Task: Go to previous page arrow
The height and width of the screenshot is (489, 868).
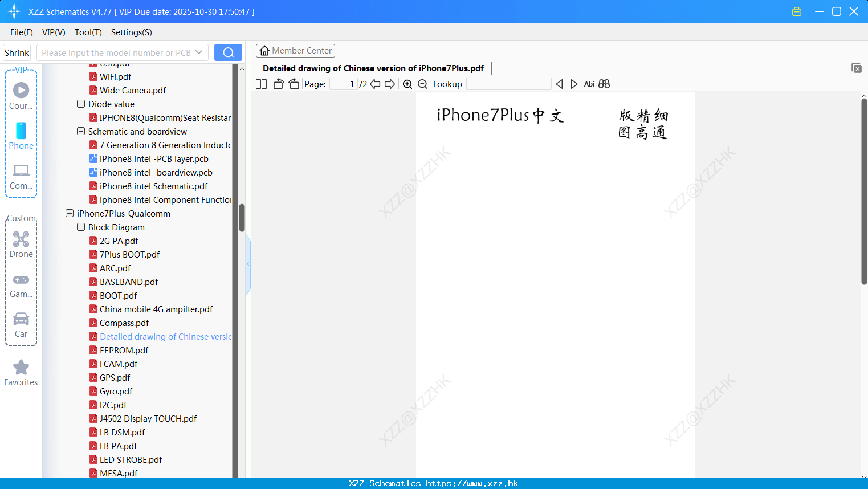Action: [375, 84]
